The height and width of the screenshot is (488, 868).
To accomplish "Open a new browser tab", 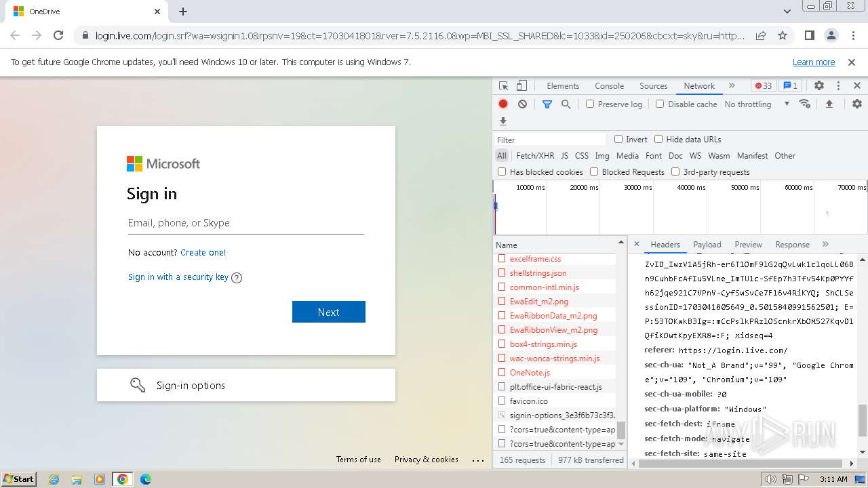I will 183,12.
